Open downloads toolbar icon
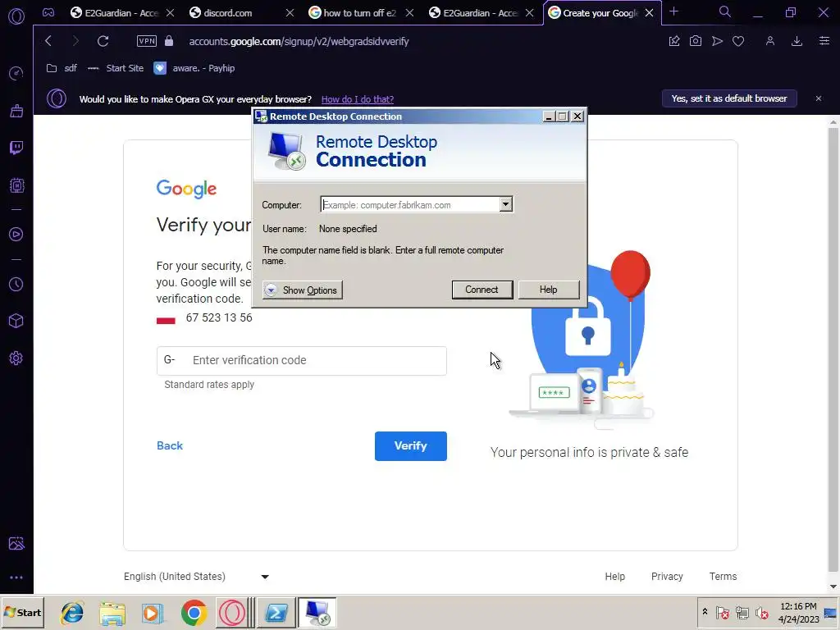 (x=797, y=41)
